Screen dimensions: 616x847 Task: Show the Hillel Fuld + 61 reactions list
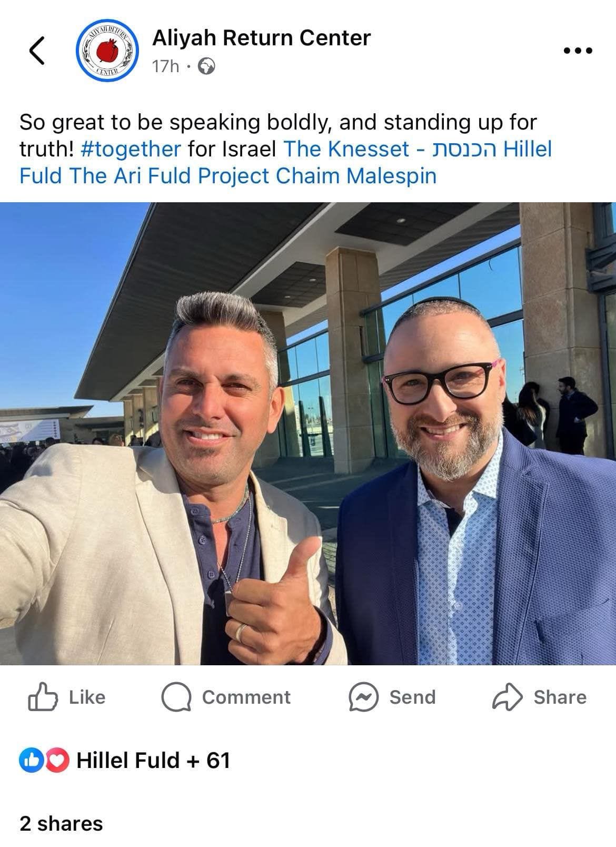coord(153,760)
